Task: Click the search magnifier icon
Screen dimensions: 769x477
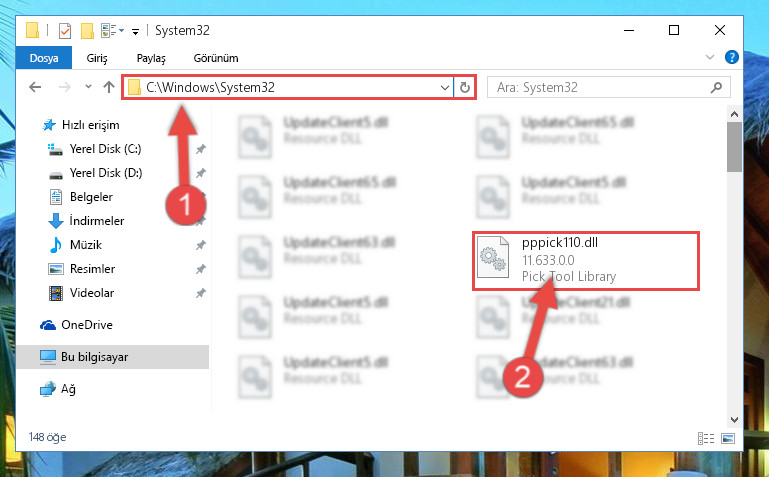Action: [x=716, y=87]
